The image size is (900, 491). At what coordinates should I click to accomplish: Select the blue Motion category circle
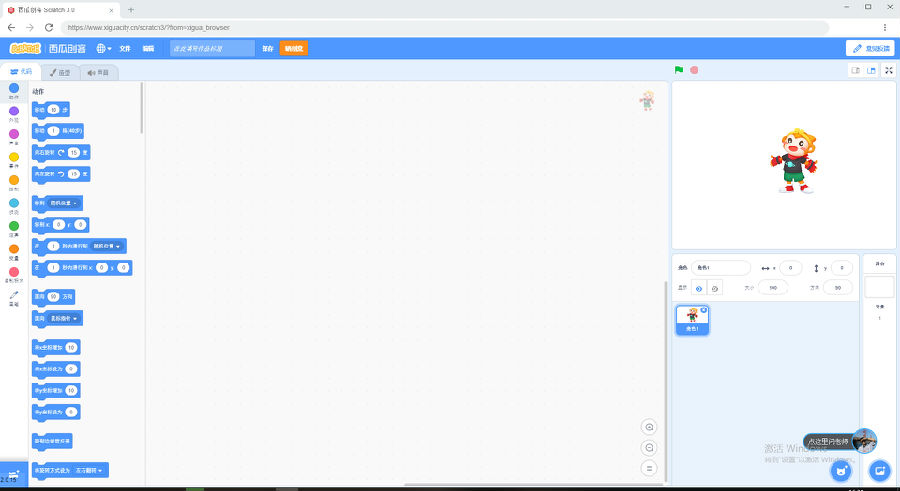click(x=14, y=88)
